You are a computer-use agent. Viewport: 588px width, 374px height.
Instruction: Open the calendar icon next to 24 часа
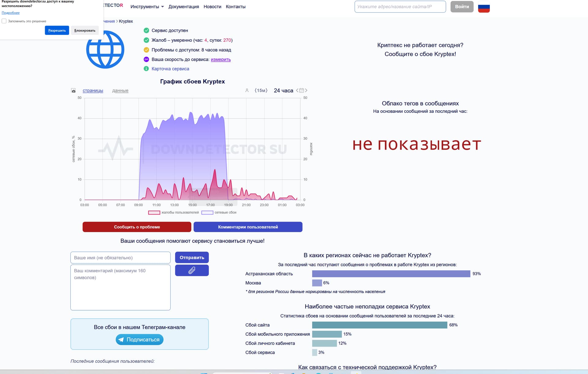pyautogui.click(x=301, y=90)
